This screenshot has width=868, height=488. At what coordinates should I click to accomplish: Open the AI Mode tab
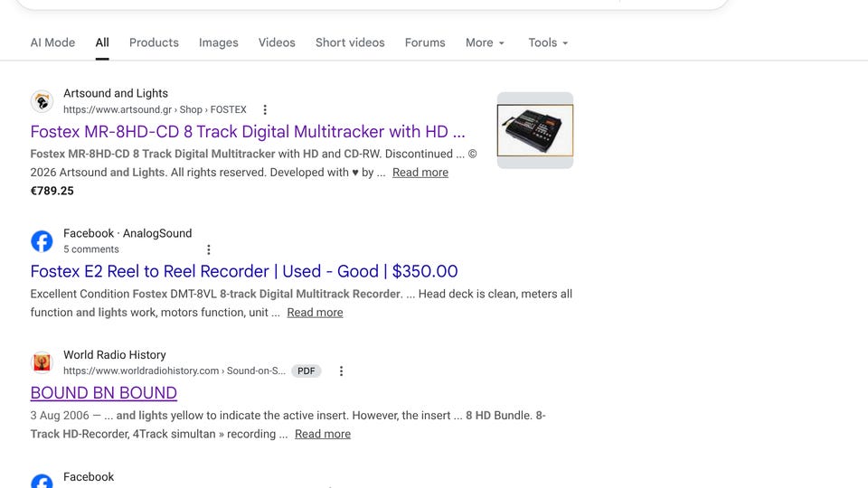[x=52, y=42]
